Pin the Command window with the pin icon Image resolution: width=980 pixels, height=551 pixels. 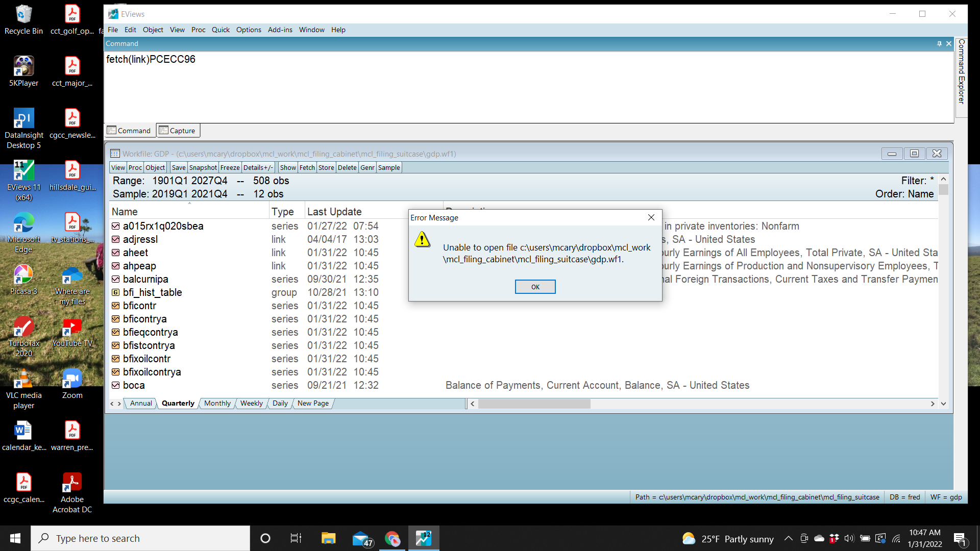click(x=939, y=43)
